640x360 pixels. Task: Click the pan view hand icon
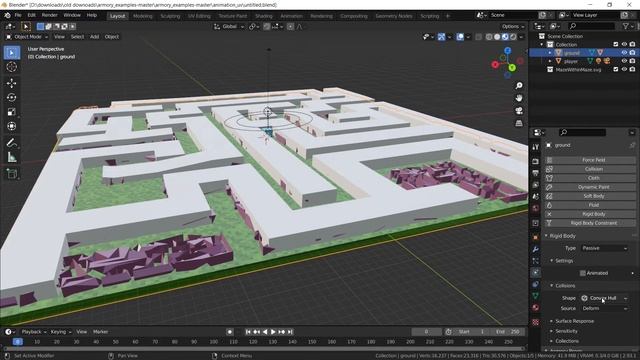point(519,98)
